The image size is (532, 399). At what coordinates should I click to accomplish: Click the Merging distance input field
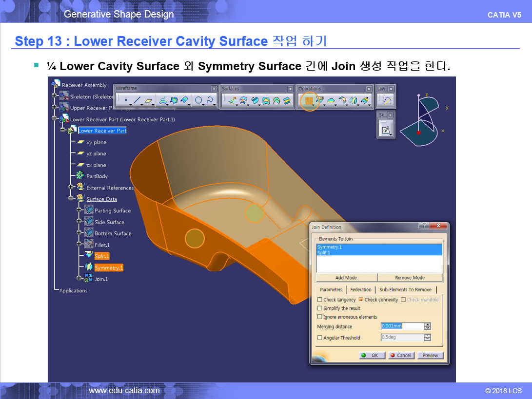[402, 326]
